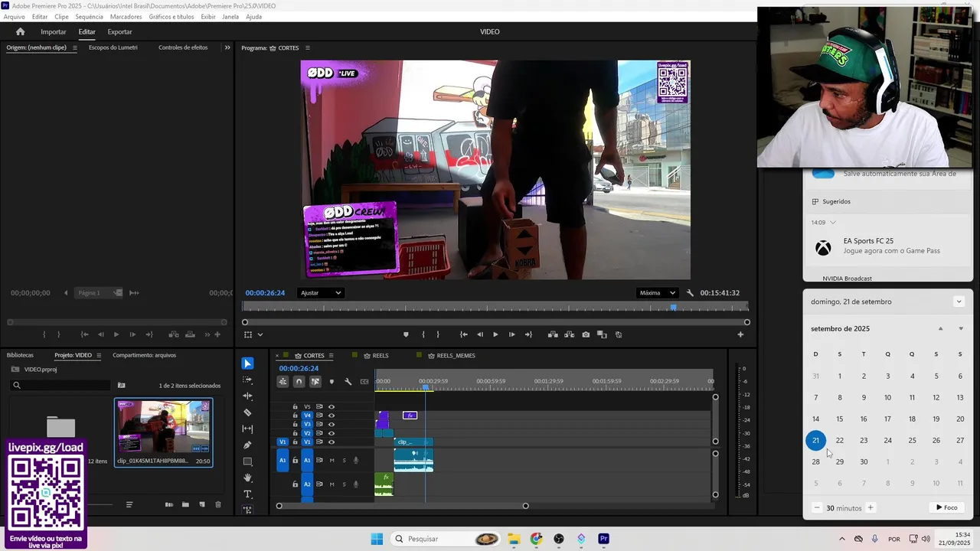Toggle V3 track output eye
The image size is (980, 551).
(x=332, y=424)
